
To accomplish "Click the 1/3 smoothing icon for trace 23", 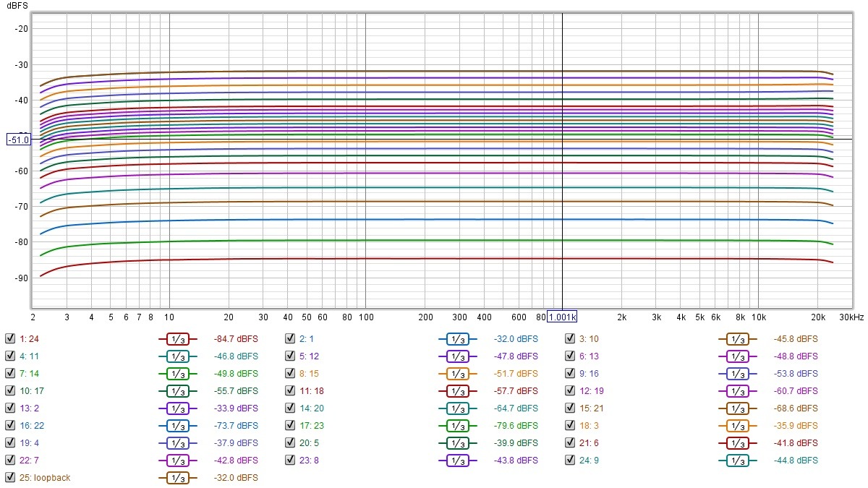I will (x=457, y=425).
